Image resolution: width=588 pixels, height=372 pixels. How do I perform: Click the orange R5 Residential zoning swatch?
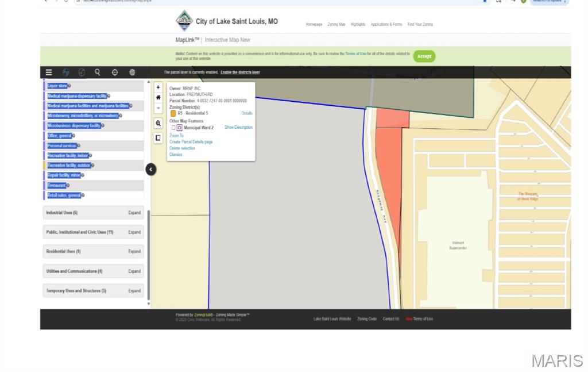(173, 113)
